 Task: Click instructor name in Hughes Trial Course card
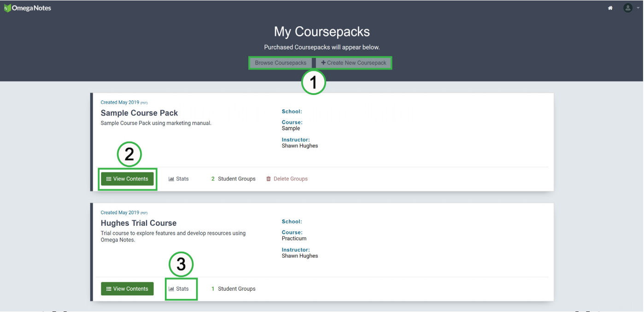coord(300,256)
